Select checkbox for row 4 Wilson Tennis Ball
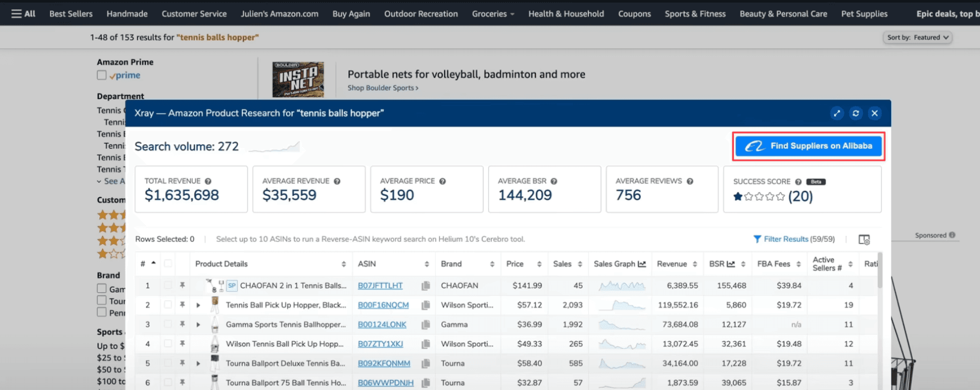 click(168, 344)
